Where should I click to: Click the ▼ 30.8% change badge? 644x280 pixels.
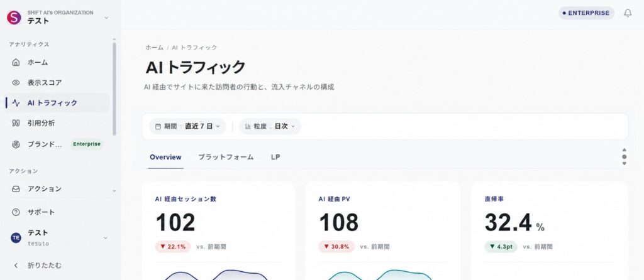click(336, 247)
